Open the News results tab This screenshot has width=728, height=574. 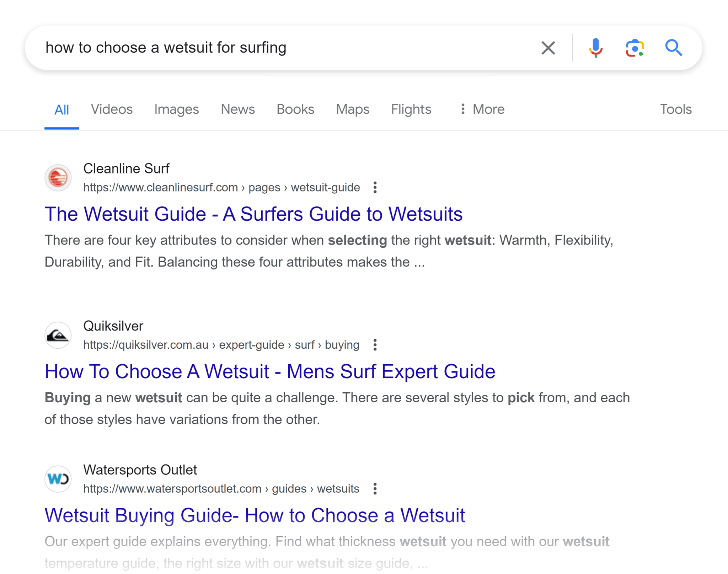click(x=237, y=109)
